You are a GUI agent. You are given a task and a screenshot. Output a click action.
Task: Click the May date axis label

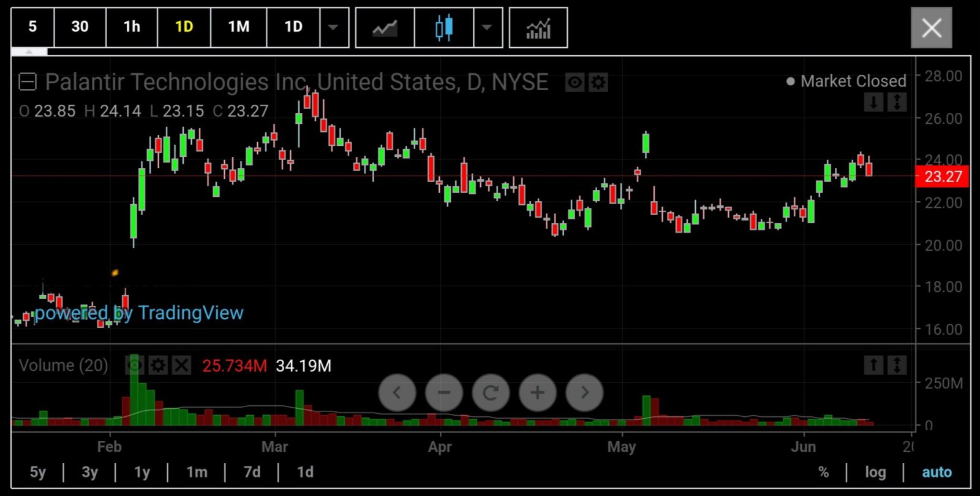(622, 446)
